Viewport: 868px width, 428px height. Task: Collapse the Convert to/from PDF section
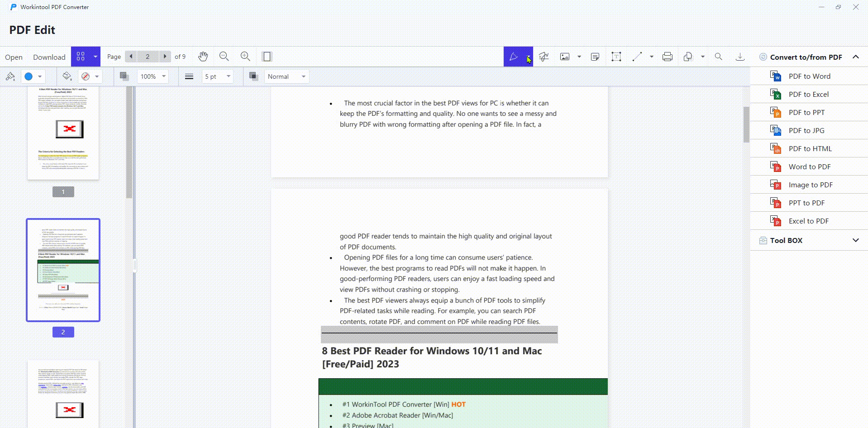[856, 57]
